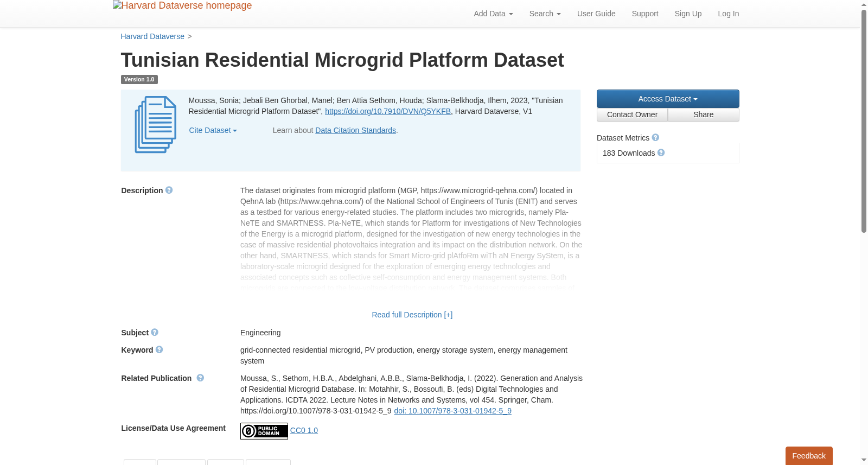Click the Description help question icon
This screenshot has width=868, height=465.
pos(169,190)
